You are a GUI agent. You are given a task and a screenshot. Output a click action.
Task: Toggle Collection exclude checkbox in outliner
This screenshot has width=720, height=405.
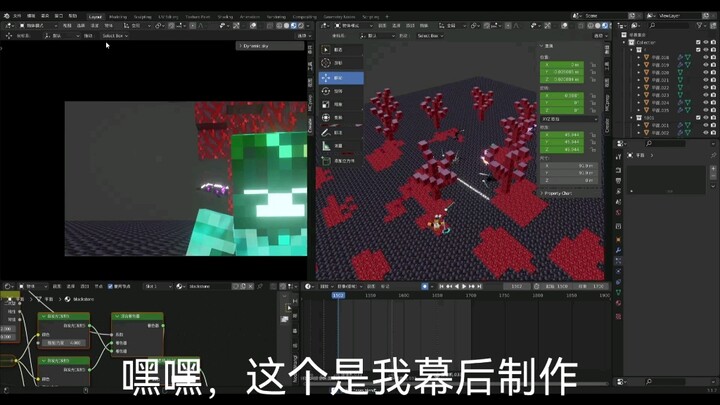(x=698, y=42)
